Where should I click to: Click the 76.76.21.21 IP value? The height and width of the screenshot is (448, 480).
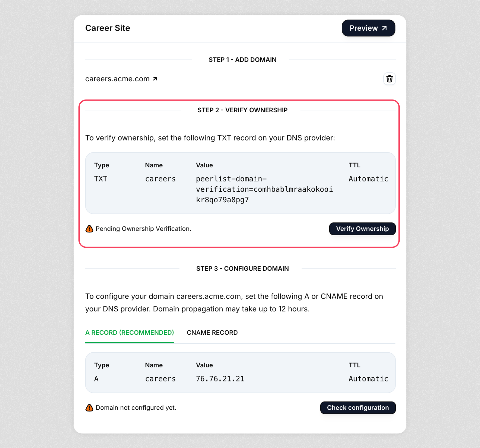pos(220,379)
